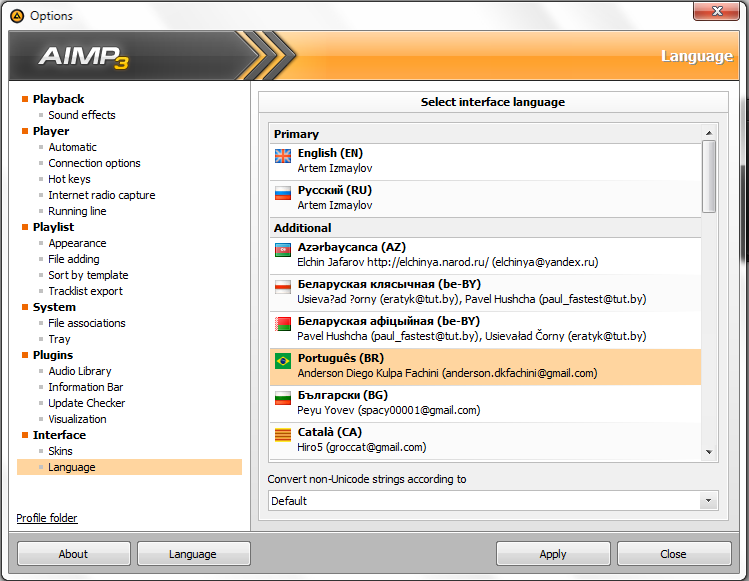Select Audio Library plugin settings

coord(80,371)
